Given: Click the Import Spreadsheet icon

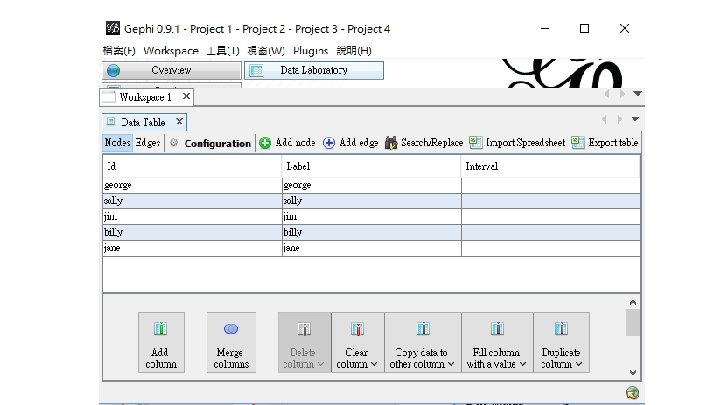Looking at the screenshot, I should pyautogui.click(x=476, y=142).
